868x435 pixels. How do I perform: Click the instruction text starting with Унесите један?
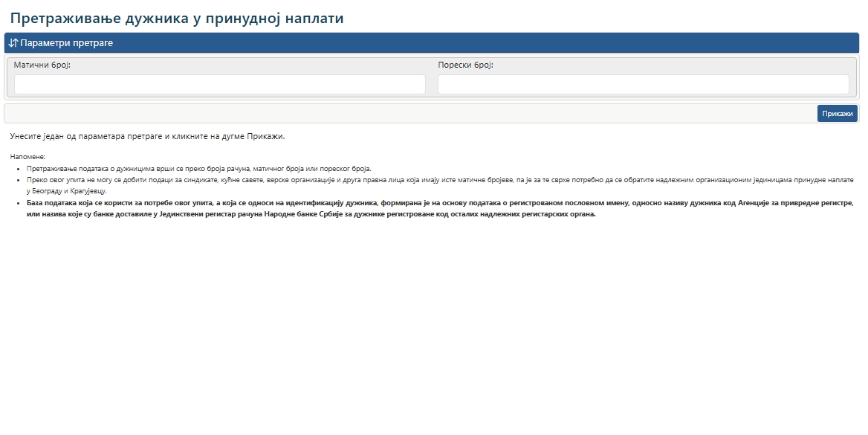(x=147, y=136)
